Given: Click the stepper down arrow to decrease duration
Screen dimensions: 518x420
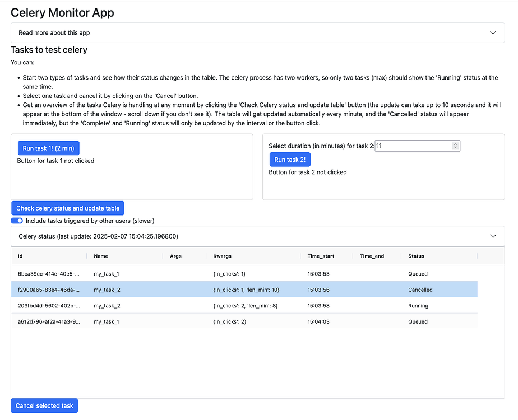Looking at the screenshot, I should pyautogui.click(x=455, y=147).
